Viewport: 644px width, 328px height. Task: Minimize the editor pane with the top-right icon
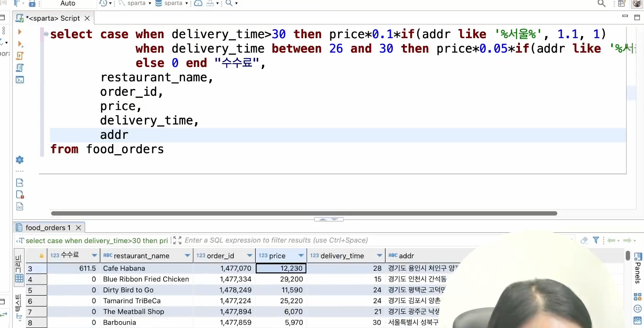pyautogui.click(x=625, y=17)
